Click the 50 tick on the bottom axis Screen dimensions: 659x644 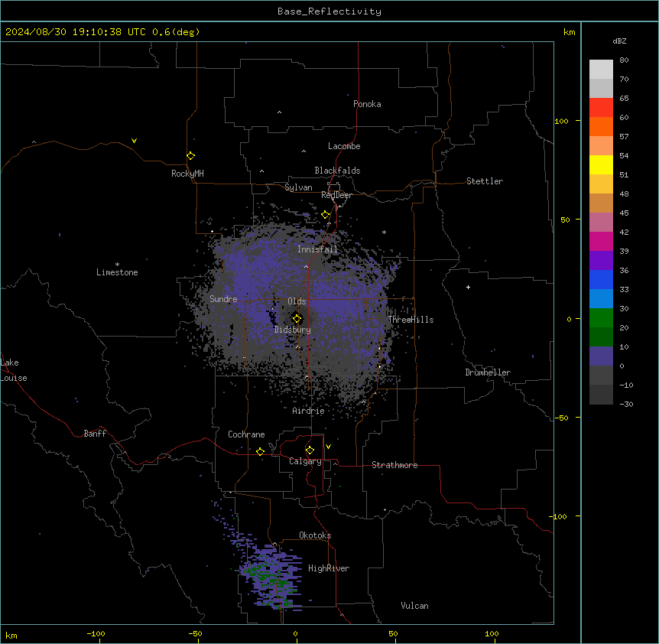(x=393, y=633)
